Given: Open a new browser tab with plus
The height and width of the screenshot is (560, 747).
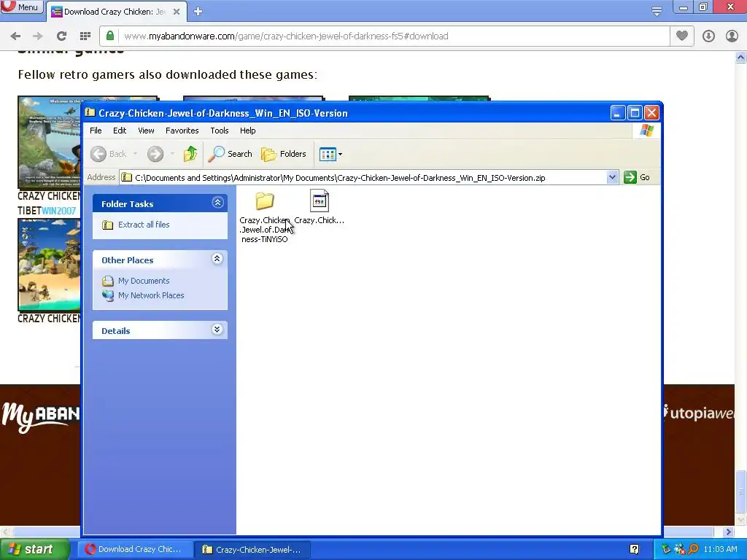Looking at the screenshot, I should click(x=198, y=12).
